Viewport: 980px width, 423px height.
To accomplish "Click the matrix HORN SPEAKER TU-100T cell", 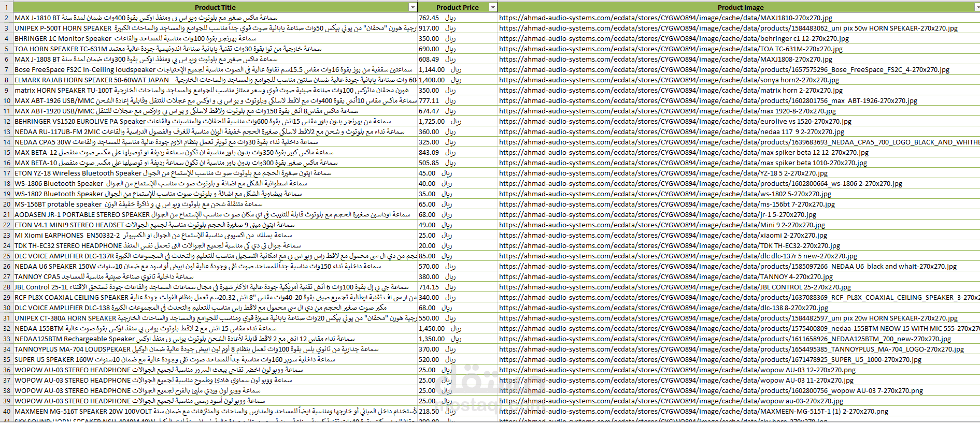I will (215, 90).
